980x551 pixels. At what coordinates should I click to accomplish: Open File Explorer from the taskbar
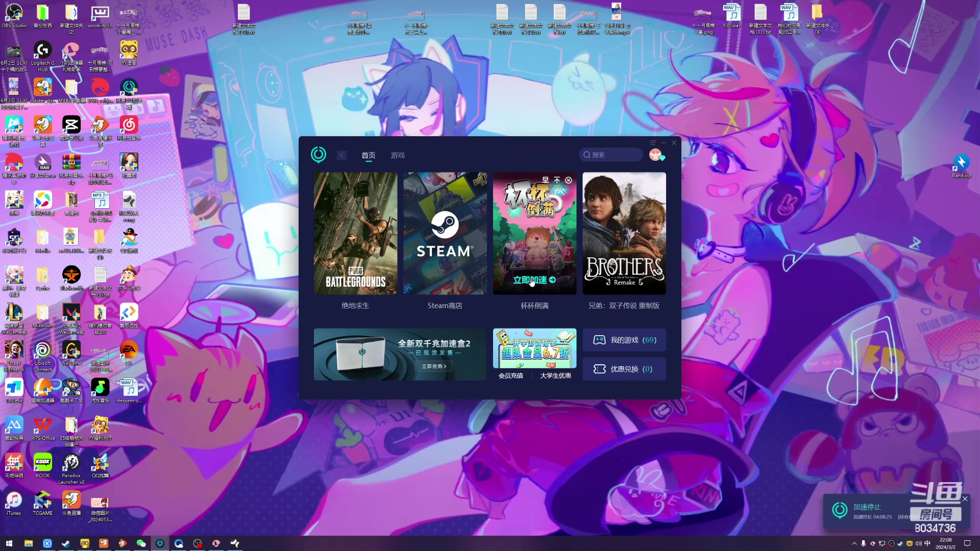tap(29, 543)
